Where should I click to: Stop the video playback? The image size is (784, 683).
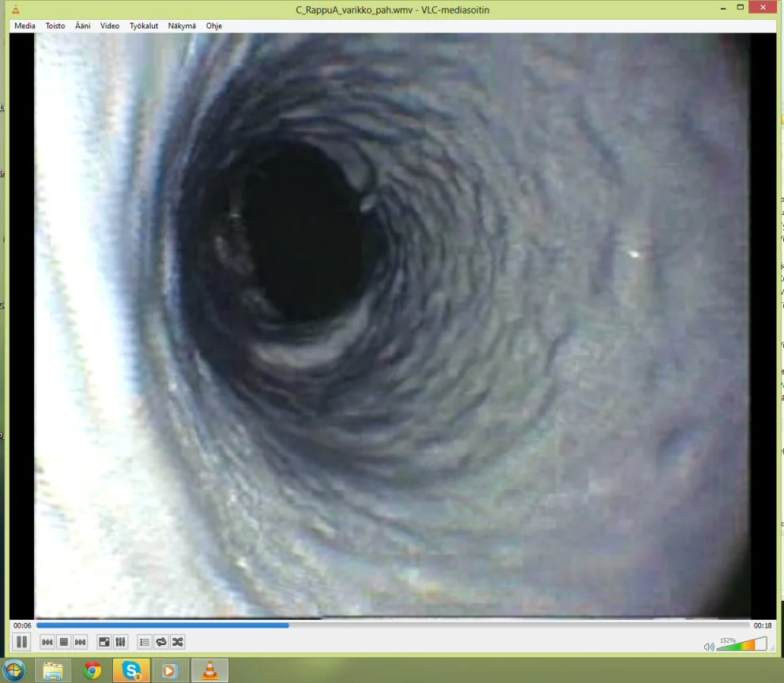click(x=64, y=642)
